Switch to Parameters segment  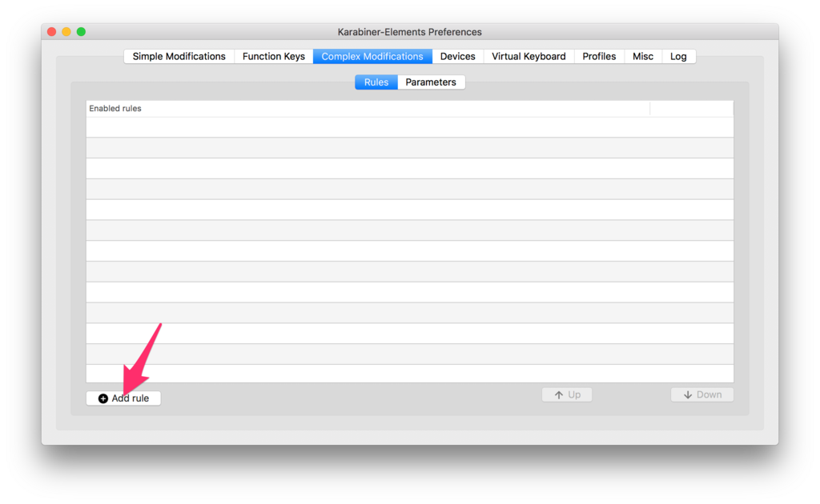(x=431, y=82)
